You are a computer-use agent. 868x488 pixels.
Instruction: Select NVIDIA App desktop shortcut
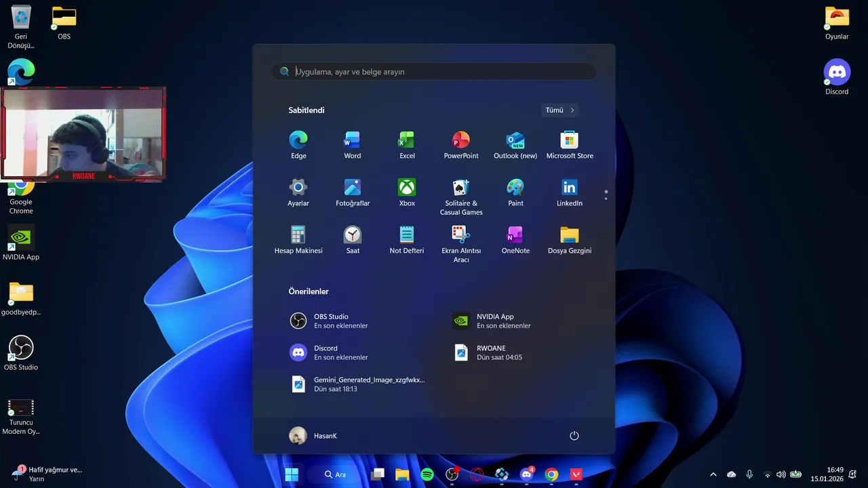coord(21,243)
